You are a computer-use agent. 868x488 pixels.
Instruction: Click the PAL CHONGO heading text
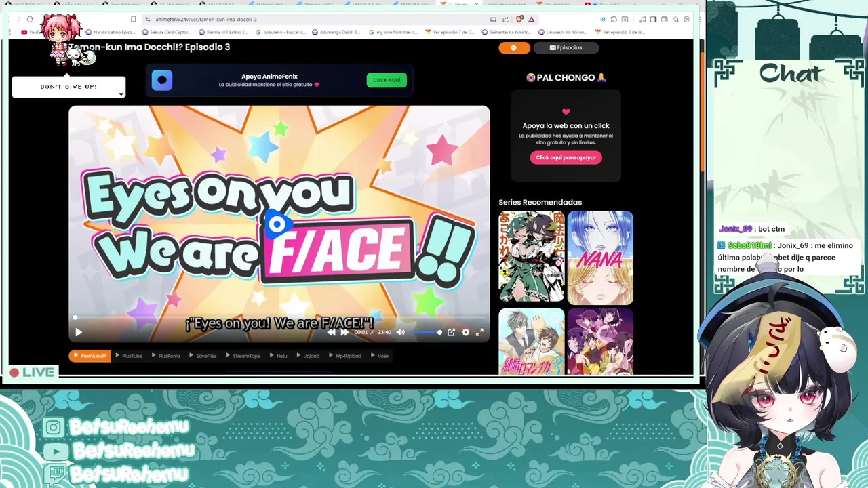pos(566,78)
